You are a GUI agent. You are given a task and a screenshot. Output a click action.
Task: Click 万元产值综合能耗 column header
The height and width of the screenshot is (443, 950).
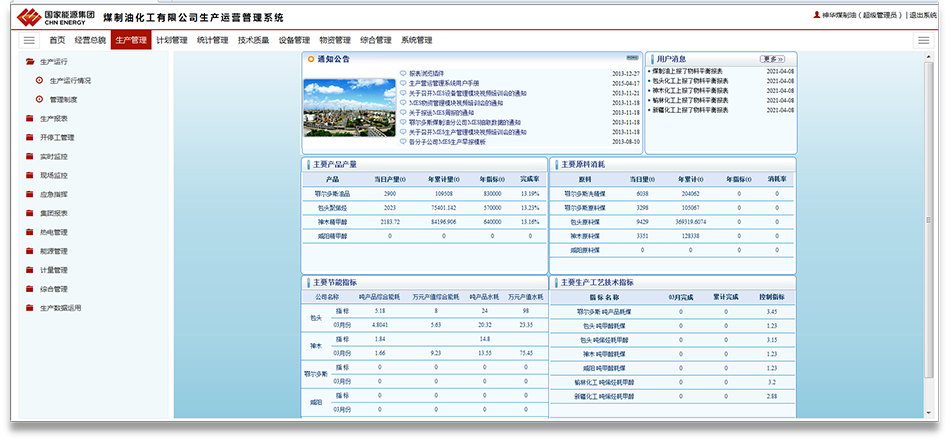click(x=436, y=298)
